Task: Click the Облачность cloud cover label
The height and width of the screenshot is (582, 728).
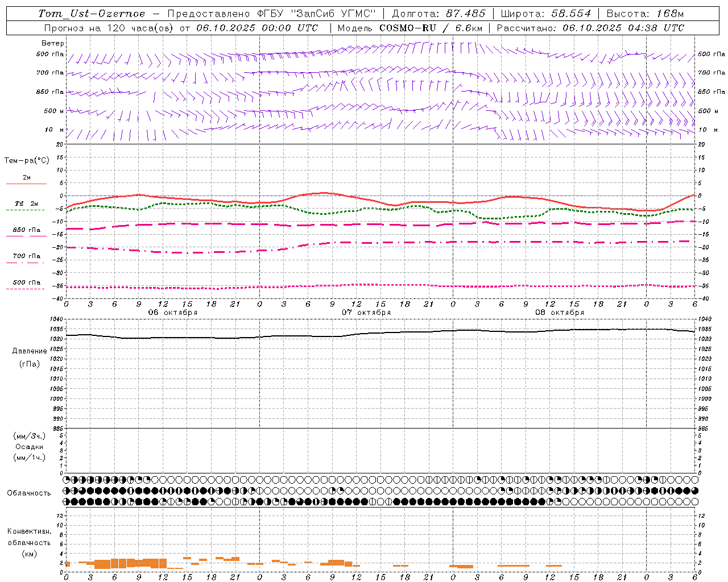Action: tap(29, 493)
